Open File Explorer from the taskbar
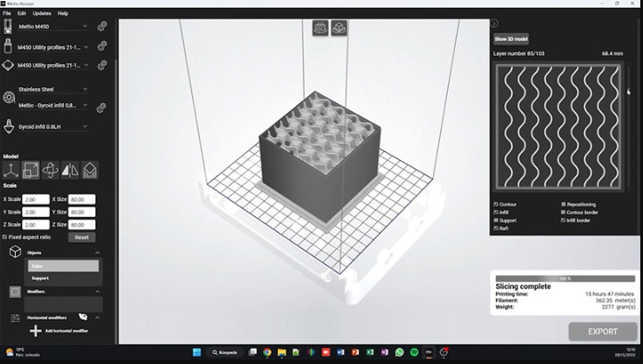643x364 pixels. [281, 352]
